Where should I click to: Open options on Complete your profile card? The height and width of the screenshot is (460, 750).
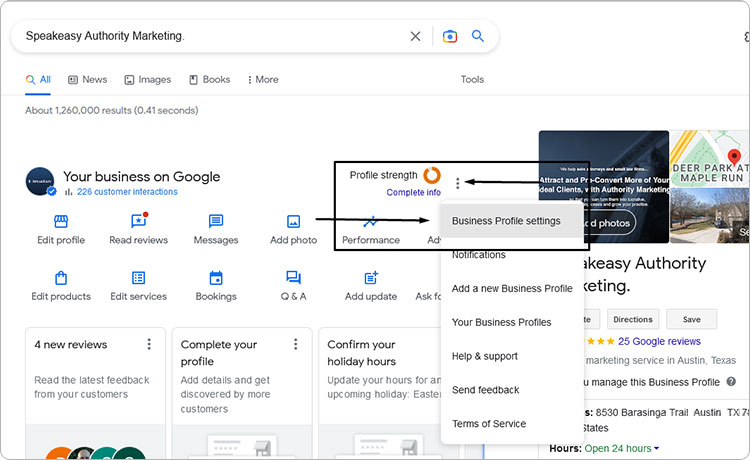(x=296, y=344)
